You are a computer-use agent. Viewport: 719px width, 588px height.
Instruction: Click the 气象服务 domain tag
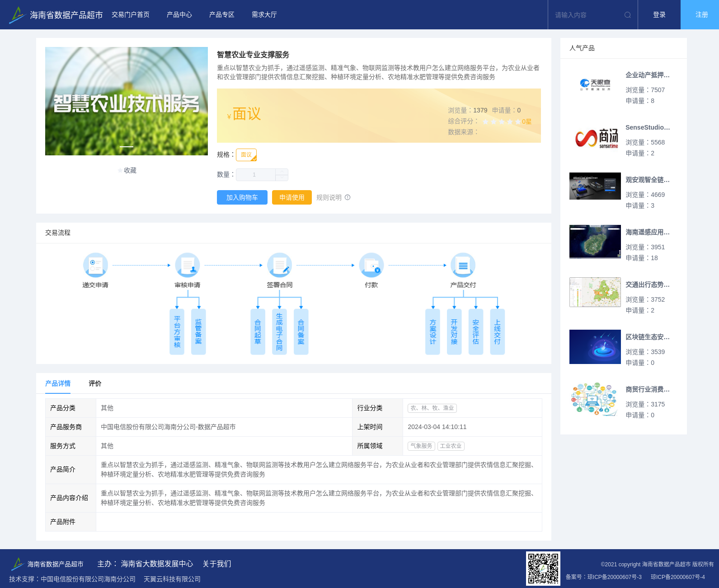[421, 446]
